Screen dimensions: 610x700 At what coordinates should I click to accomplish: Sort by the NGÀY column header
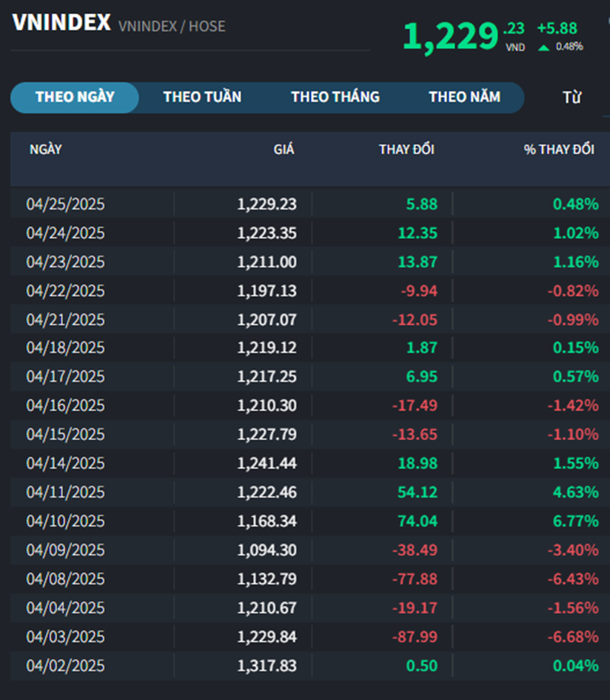pyautogui.click(x=46, y=150)
